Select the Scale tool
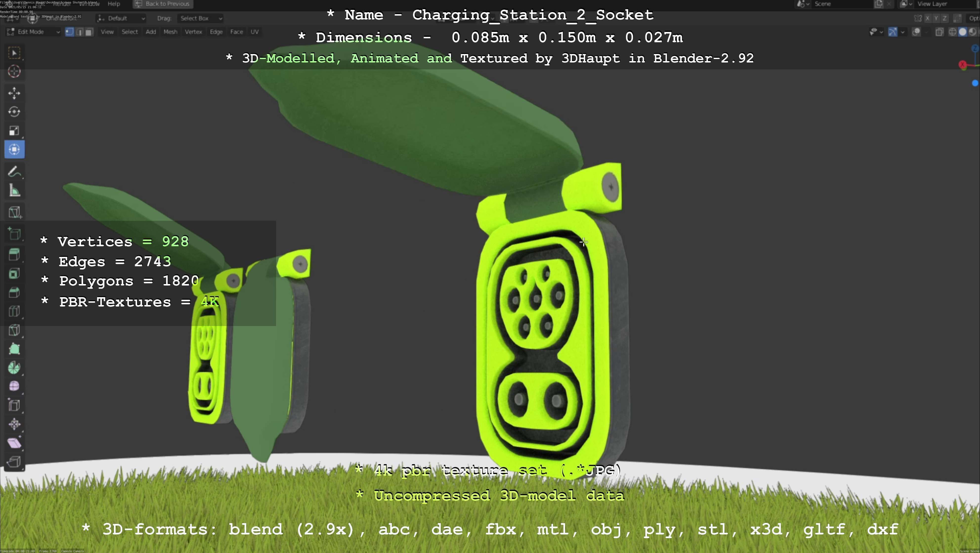The width and height of the screenshot is (980, 553). (14, 131)
